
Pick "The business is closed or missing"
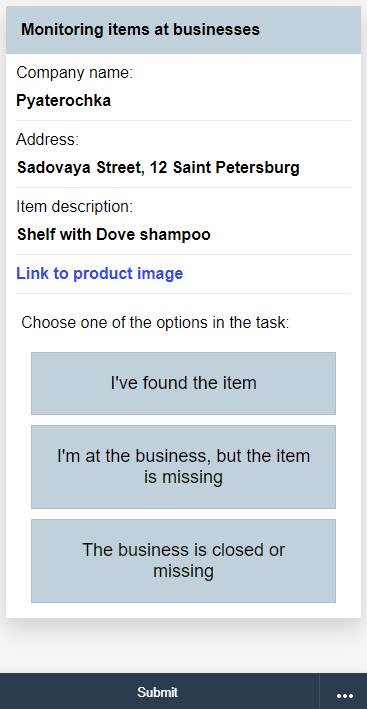point(183,560)
